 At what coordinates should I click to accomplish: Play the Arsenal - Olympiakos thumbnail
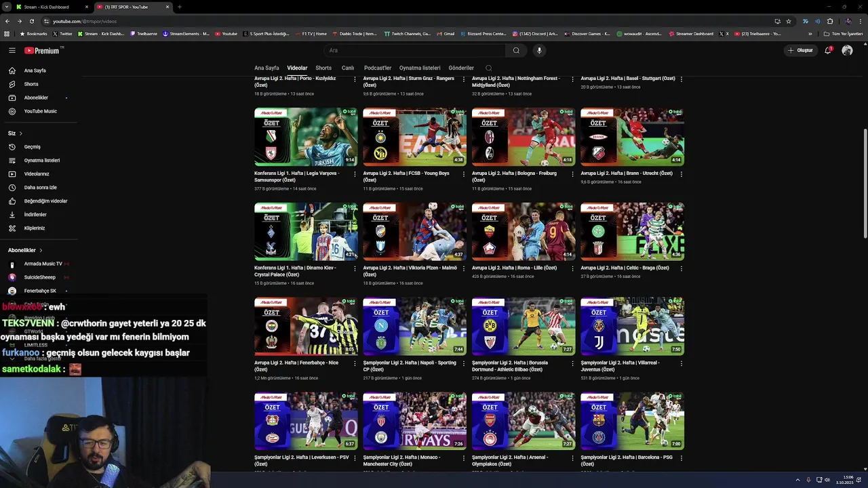pos(524,421)
